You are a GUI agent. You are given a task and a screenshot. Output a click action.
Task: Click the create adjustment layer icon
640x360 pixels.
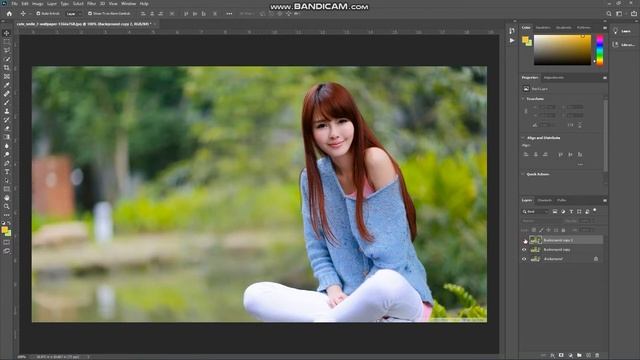point(570,356)
